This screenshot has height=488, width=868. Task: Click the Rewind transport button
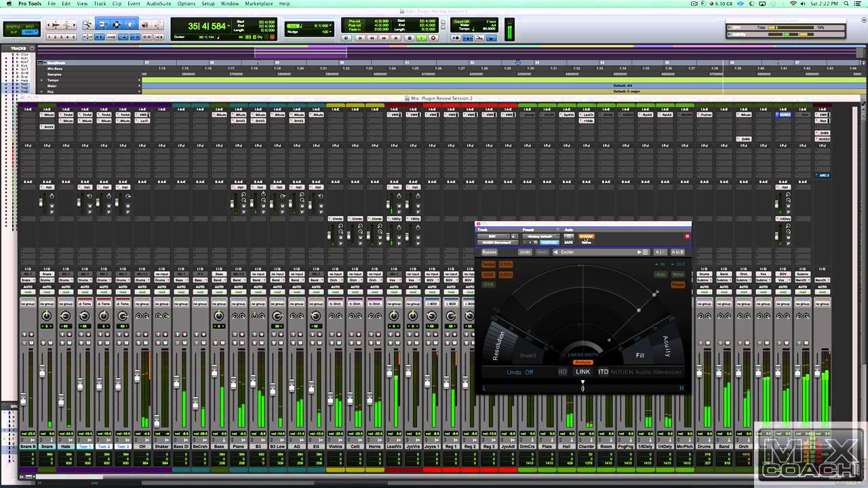(372, 38)
